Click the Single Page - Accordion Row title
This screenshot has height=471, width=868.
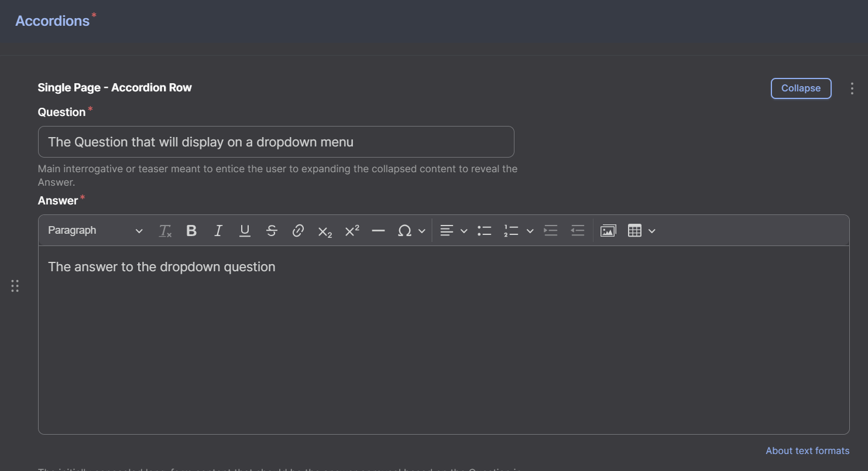pos(115,88)
